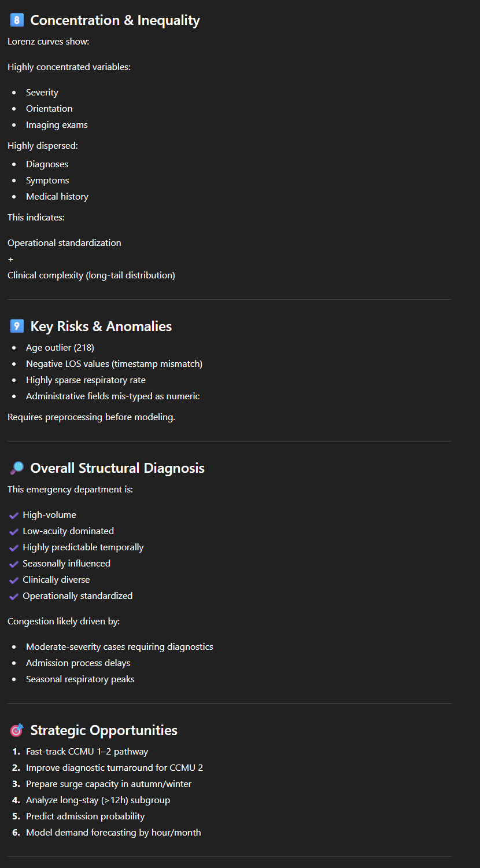Click the checkmark beside Operationally standardized
The width and height of the screenshot is (480, 868).
coord(14,596)
